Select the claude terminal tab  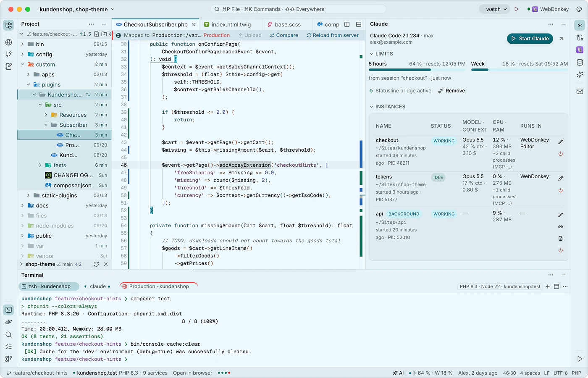click(x=97, y=286)
